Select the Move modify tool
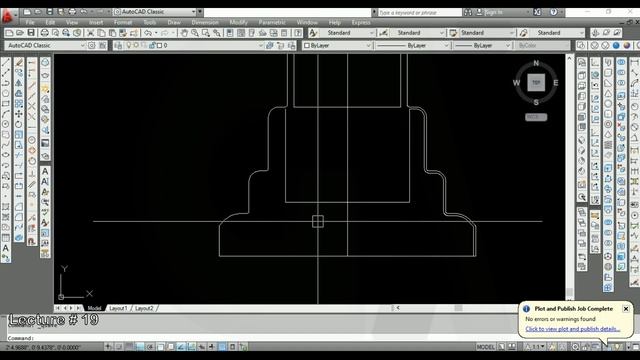Image resolution: width=640 pixels, height=360 pixels. [19, 114]
